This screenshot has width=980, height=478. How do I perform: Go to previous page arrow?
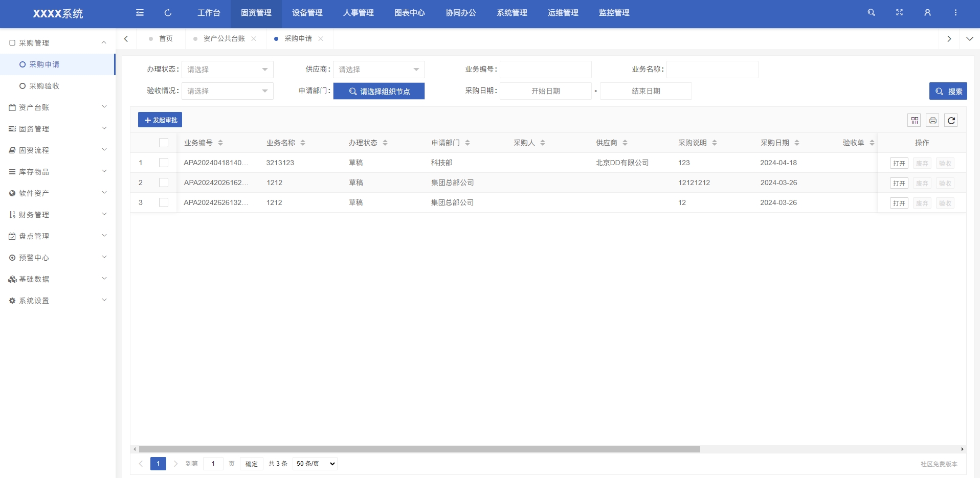point(141,464)
